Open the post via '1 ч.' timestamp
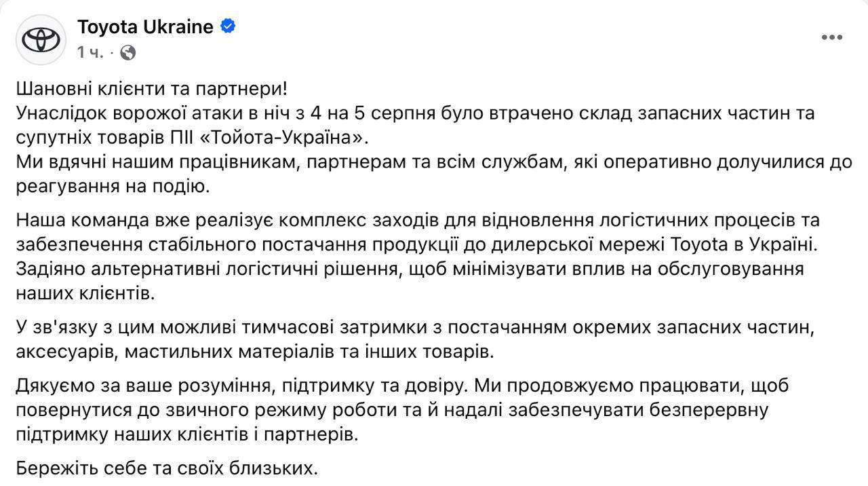Screen dimensions: 868x486 (90, 52)
